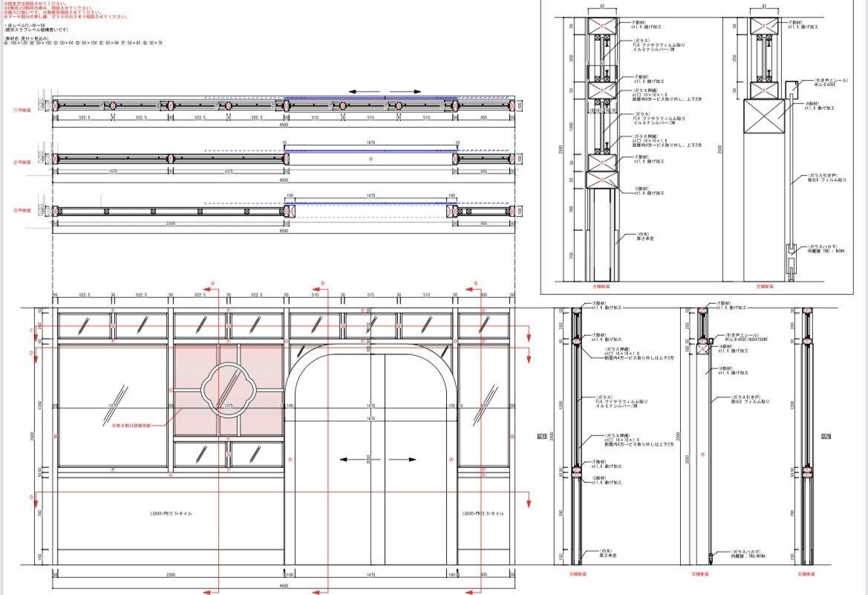Viewport: 868px width, 595px height.
Task: Select the quatrefoil window motif in the elevation
Action: point(228,390)
